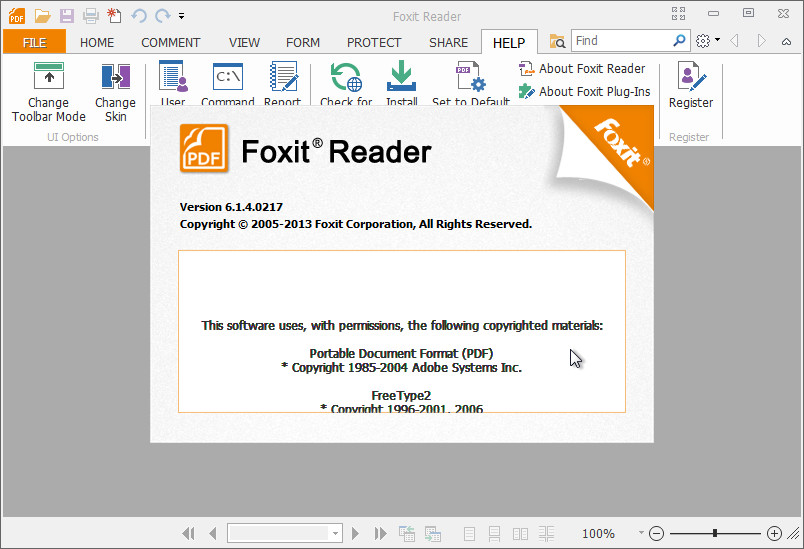Click the Change Toolbar Mode icon
Viewport: 804px width, 549px height.
point(49,76)
